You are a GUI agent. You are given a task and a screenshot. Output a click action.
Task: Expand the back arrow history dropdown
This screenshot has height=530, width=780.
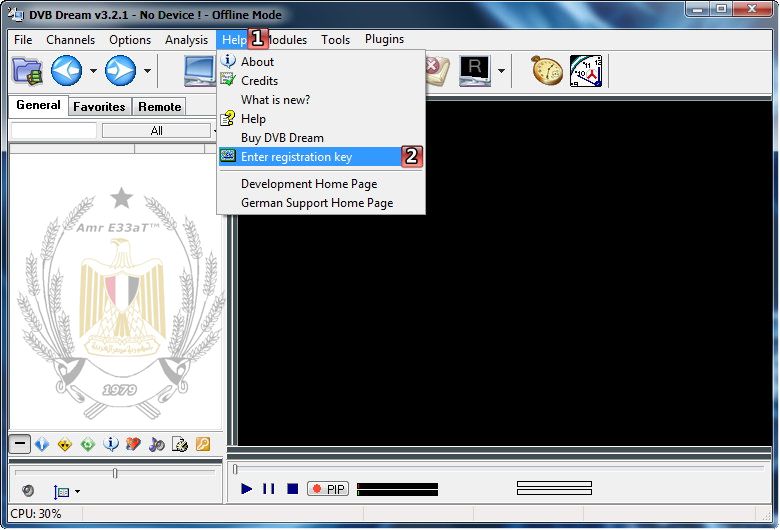pyautogui.click(x=94, y=71)
